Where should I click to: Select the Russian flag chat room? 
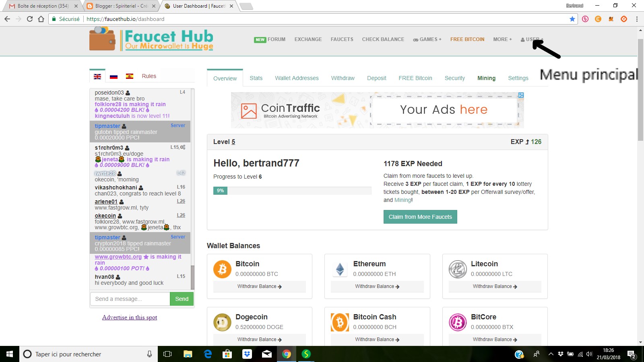[x=114, y=76]
